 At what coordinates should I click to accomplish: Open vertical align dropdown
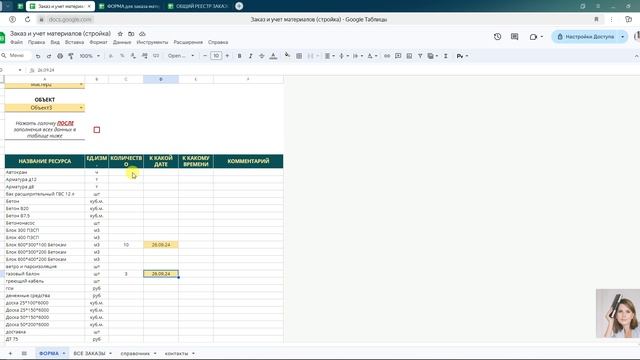(343, 56)
